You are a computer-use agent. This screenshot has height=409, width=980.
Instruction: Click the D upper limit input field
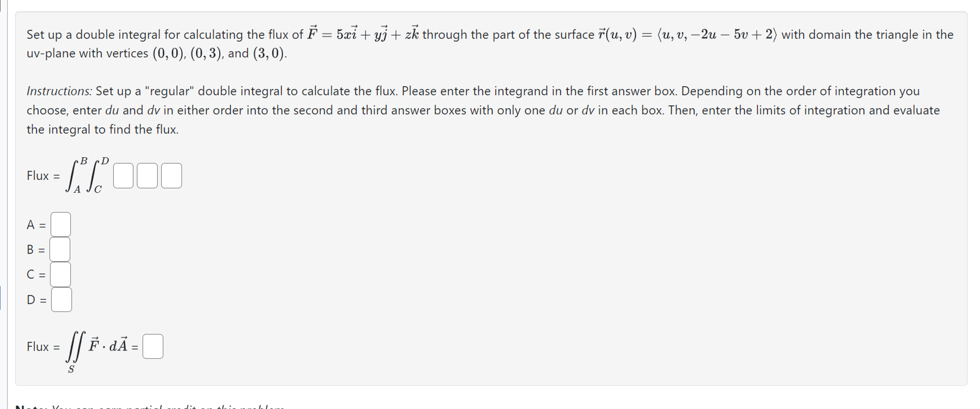pos(61,300)
